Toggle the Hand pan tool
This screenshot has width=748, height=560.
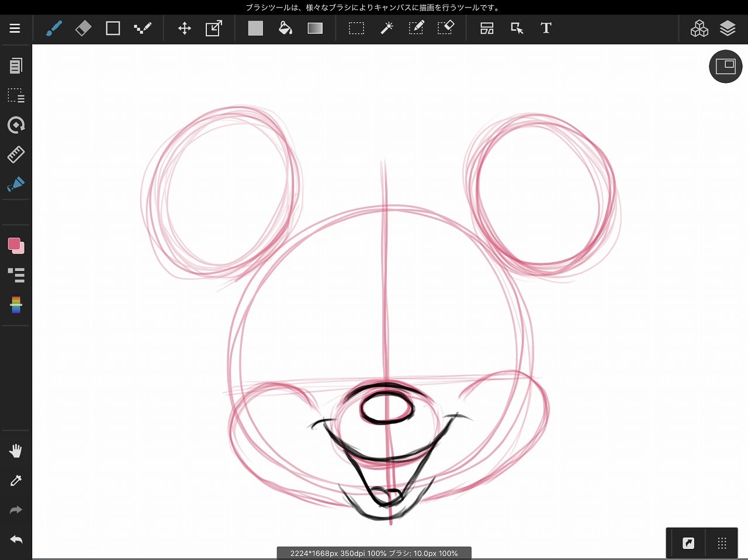point(16,451)
